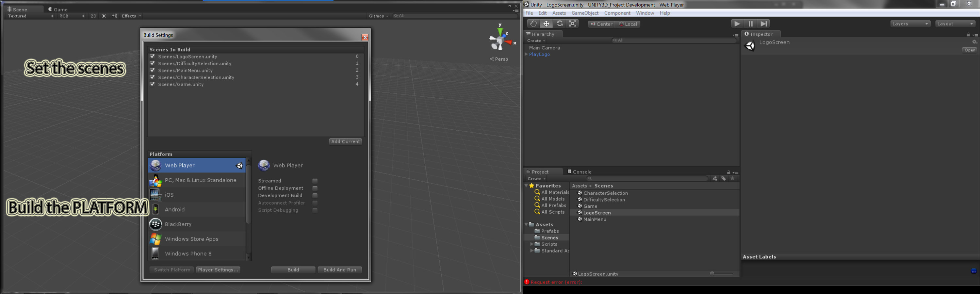
Task: Select the Rotate tool
Action: click(x=560, y=24)
